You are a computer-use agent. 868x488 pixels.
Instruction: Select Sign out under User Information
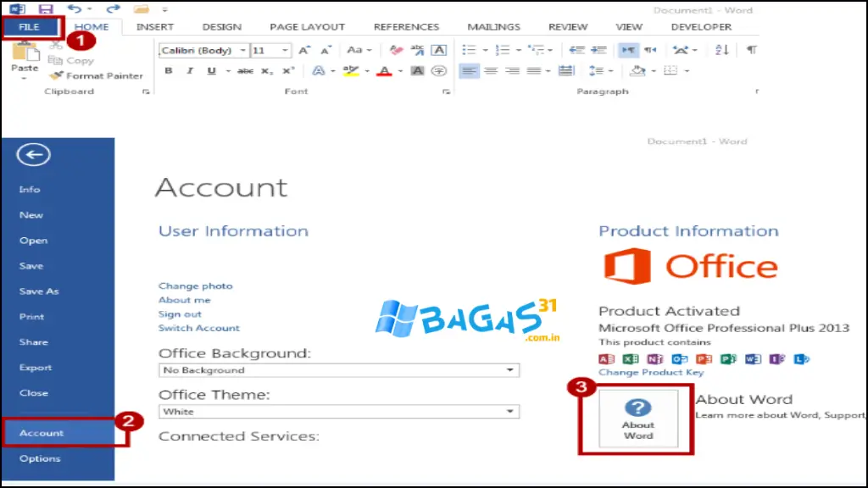[x=180, y=313]
